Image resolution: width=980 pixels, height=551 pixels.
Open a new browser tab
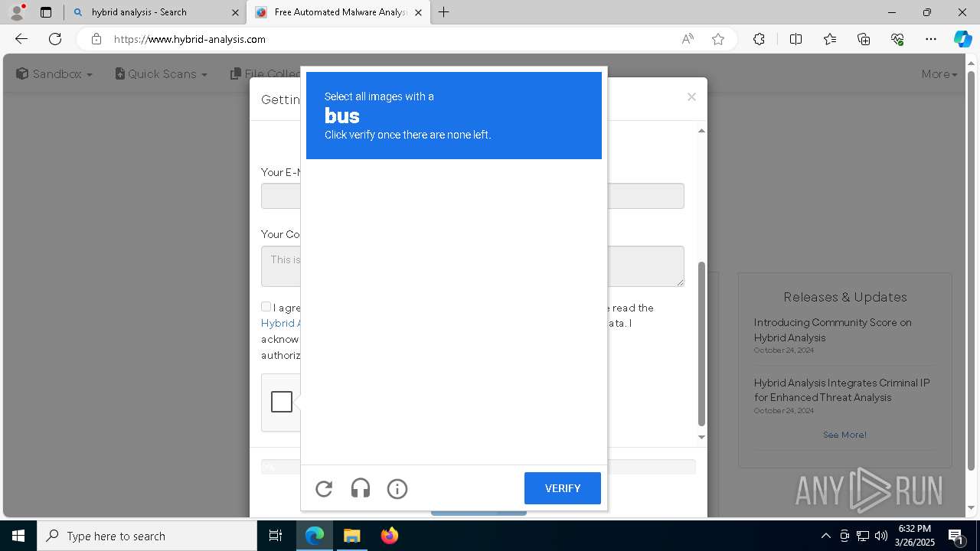coord(444,12)
